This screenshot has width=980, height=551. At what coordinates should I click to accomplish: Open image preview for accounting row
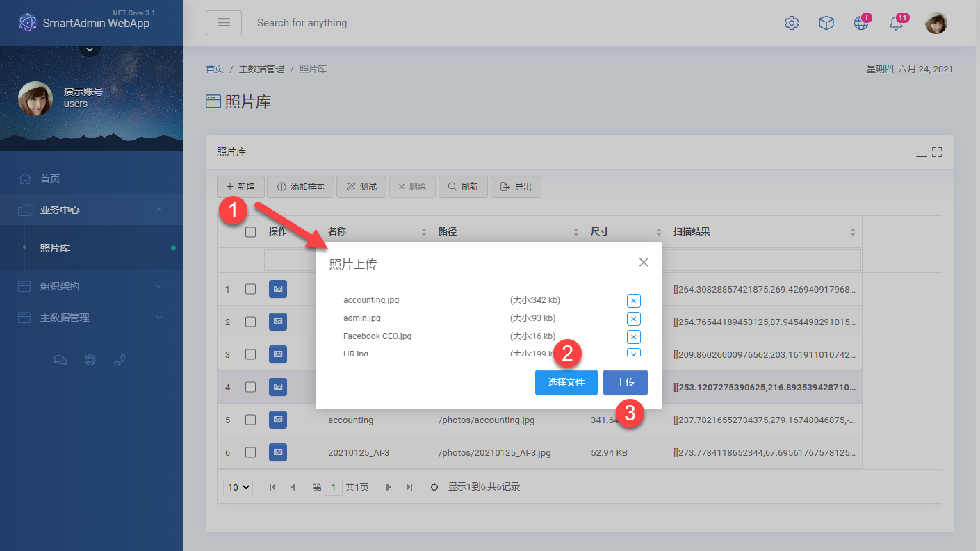point(278,420)
